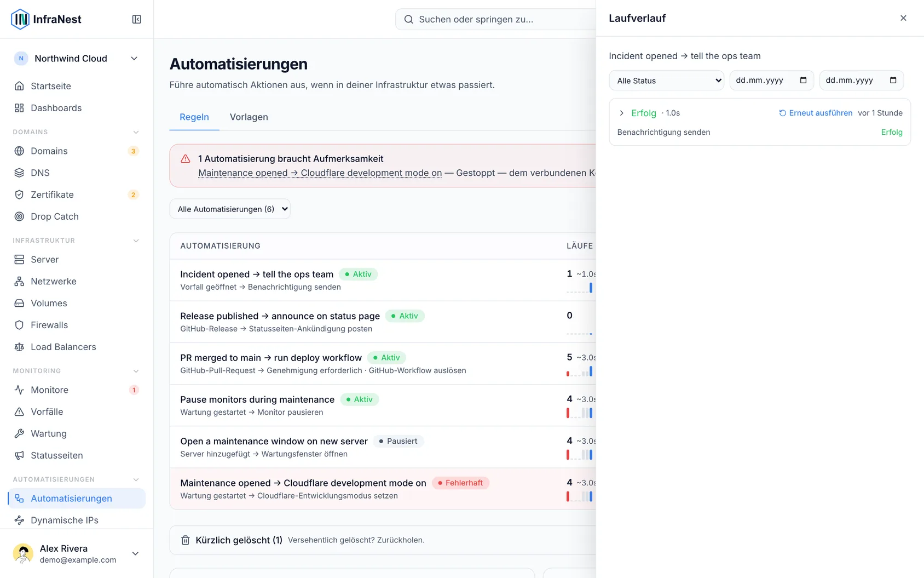924x578 pixels.
Task: Collapse the DOMAINS sidebar section
Action: (136, 132)
